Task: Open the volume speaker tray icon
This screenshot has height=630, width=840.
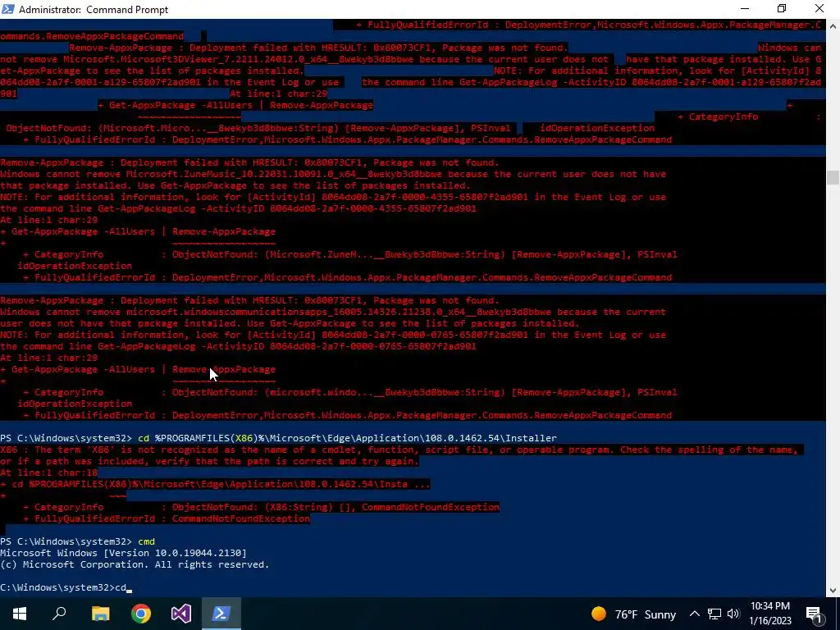Action: [733, 614]
